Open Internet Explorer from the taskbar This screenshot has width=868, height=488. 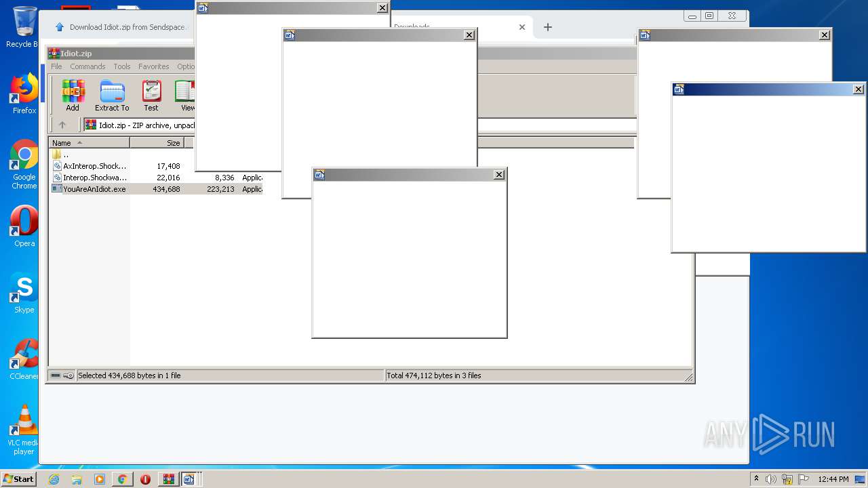click(54, 479)
